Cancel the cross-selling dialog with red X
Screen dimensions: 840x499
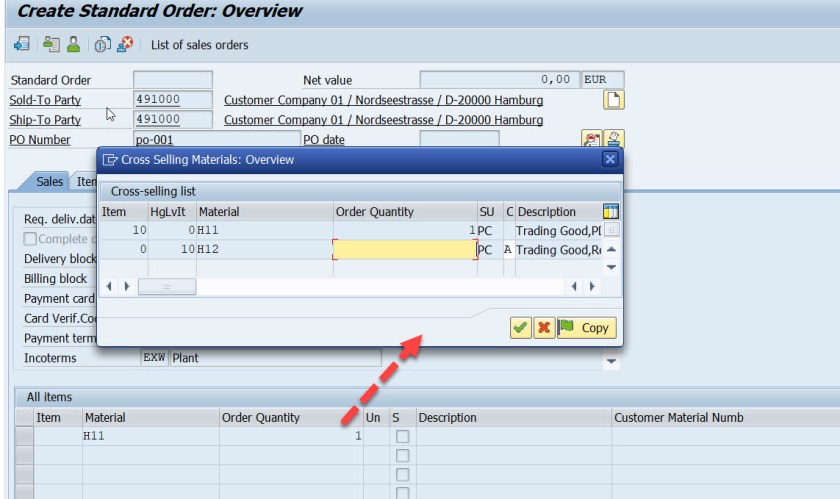click(x=544, y=327)
